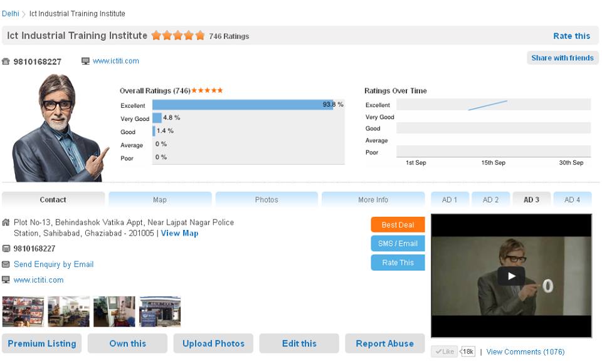This screenshot has width=602, height=364.
Task: Open the second photo thumbnail showing an office
Action: pyautogui.click(x=69, y=311)
